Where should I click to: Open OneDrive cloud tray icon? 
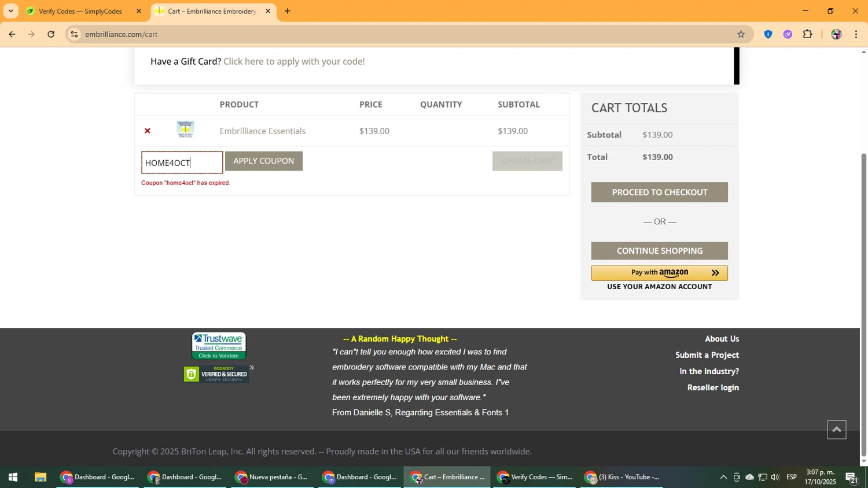[749, 477]
